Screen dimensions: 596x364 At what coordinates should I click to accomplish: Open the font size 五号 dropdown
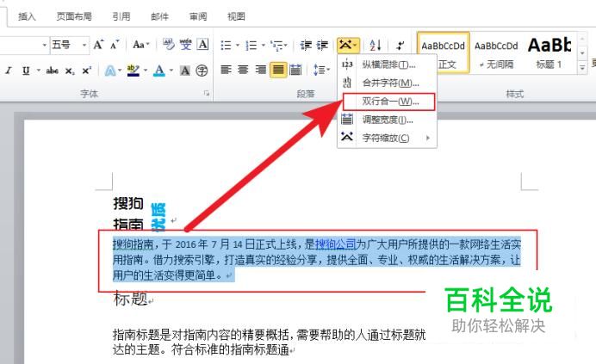[84, 46]
